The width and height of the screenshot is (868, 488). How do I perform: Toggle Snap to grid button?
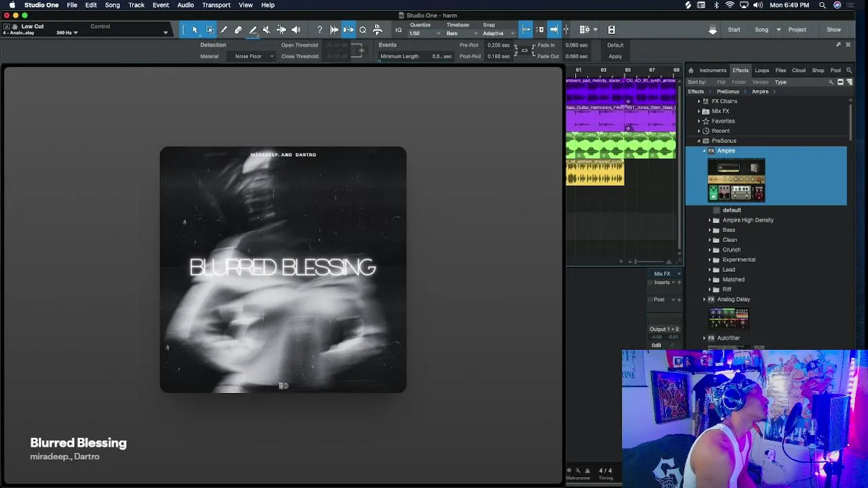526,30
